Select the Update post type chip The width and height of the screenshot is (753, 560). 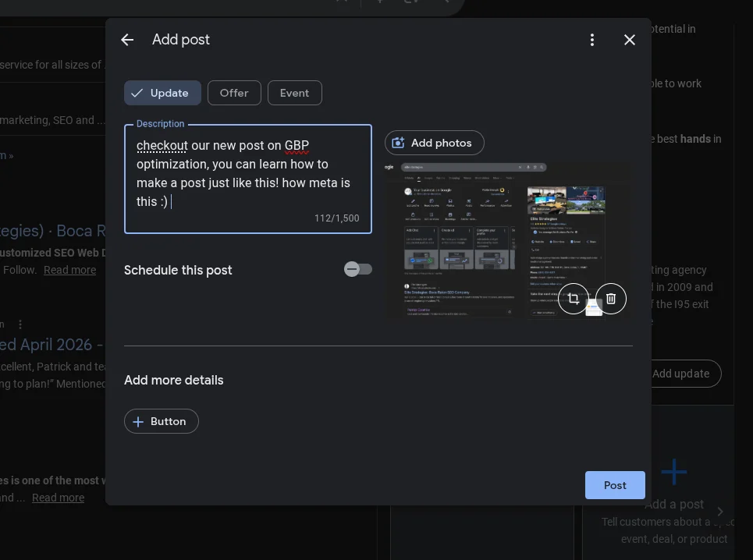[x=162, y=93]
